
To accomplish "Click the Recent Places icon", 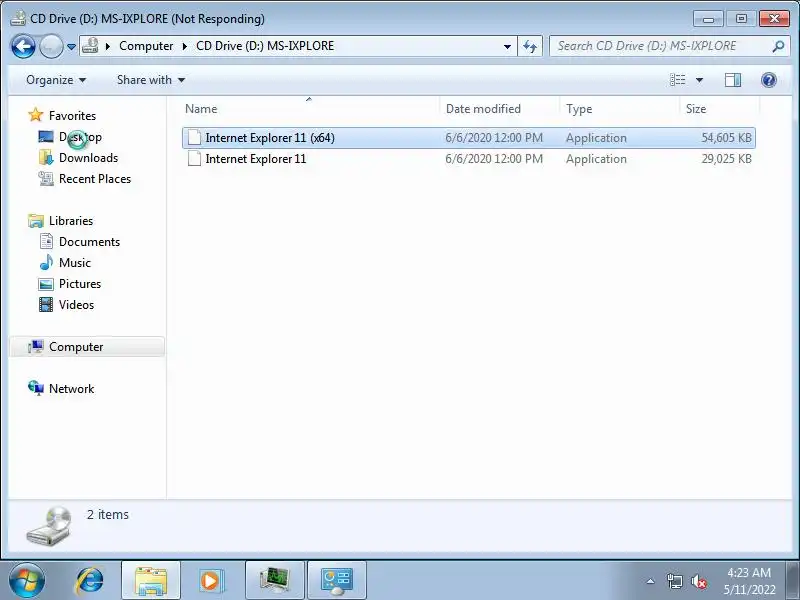I will (46, 179).
